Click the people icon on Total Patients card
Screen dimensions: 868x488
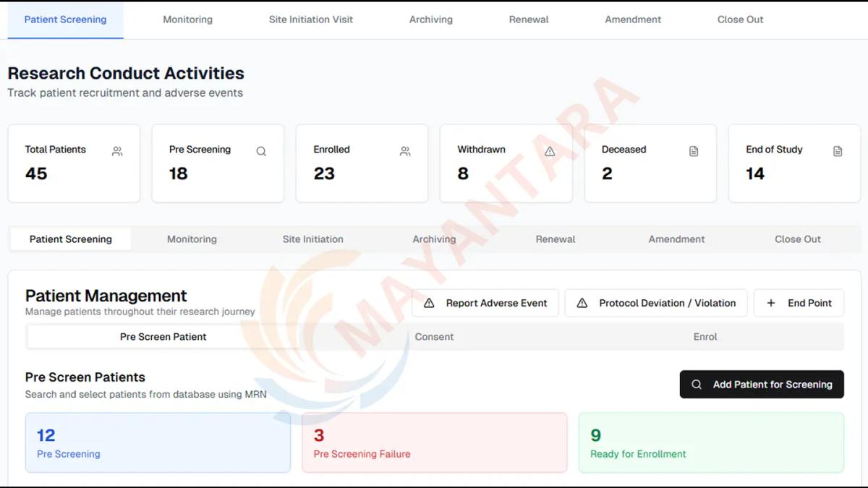(117, 151)
